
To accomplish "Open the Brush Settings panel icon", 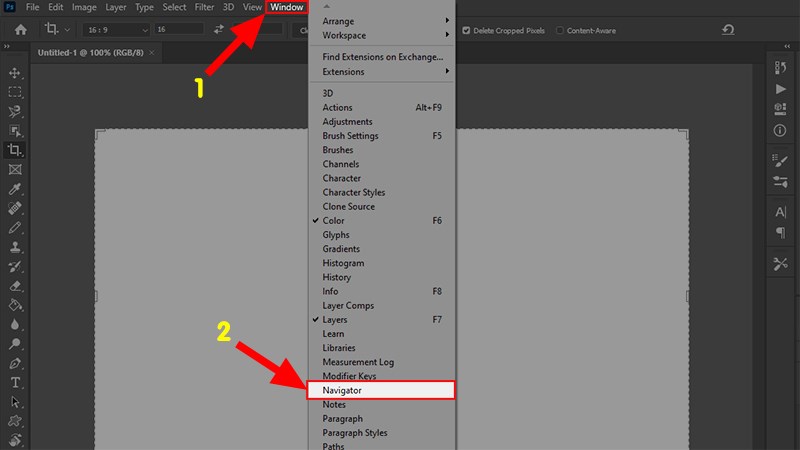I will click(780, 161).
